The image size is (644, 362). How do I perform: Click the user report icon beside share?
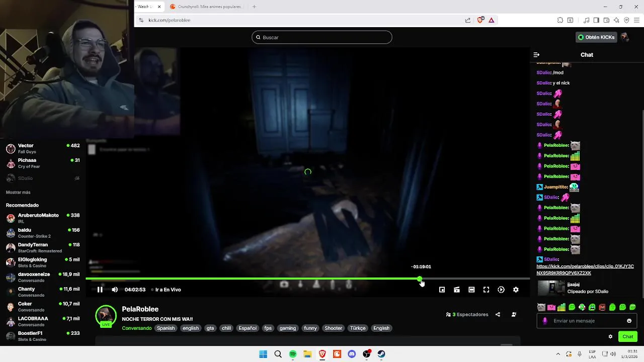pos(514,315)
